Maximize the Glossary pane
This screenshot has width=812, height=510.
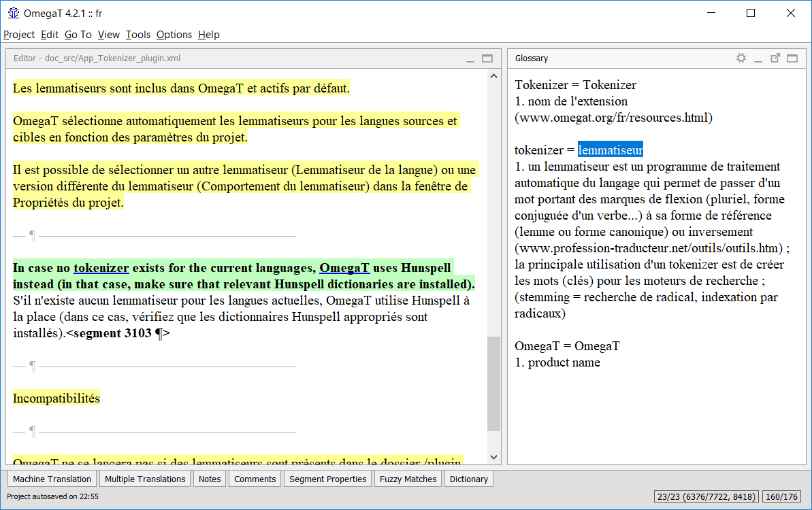click(x=792, y=58)
